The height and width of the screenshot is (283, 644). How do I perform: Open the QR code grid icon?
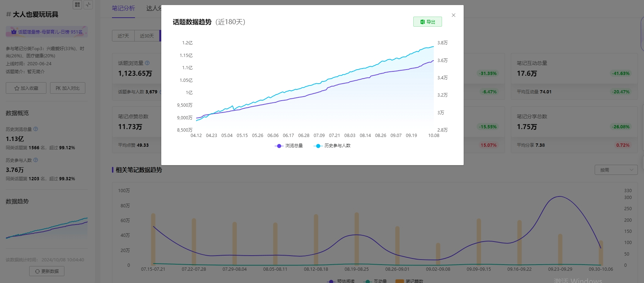[77, 5]
